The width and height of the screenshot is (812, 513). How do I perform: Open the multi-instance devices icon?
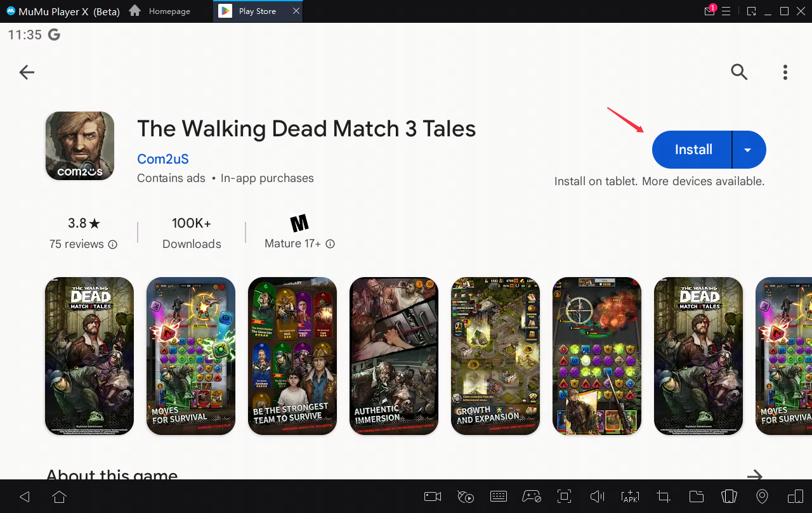[796, 497]
